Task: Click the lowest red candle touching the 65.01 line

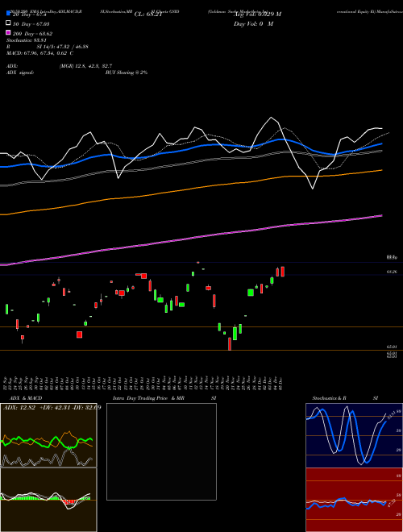Action: pyautogui.click(x=230, y=343)
